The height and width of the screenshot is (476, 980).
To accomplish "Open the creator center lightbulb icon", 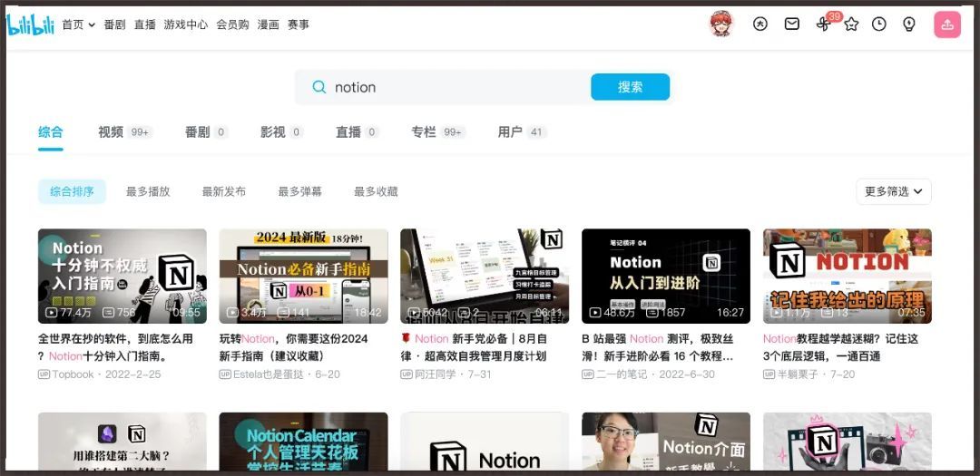I will tap(909, 24).
